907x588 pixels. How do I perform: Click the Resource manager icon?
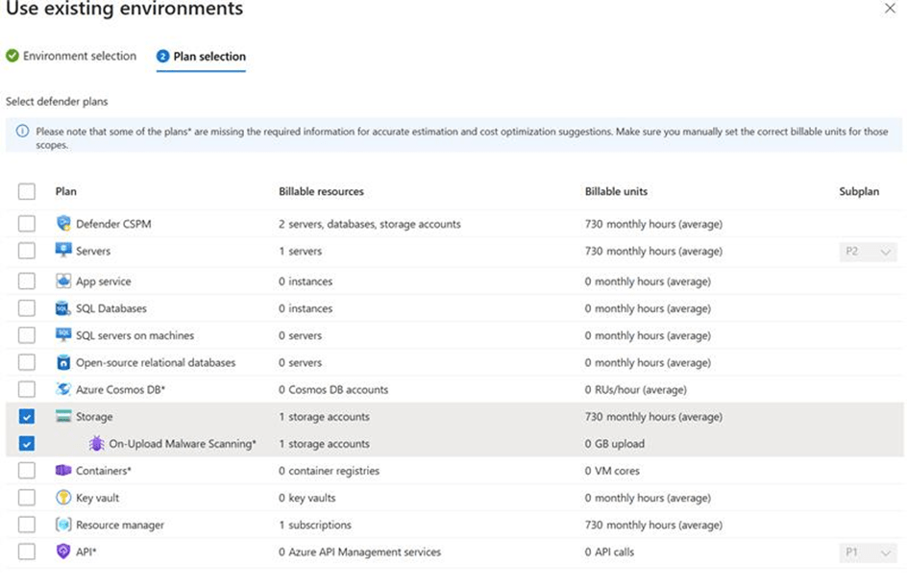pyautogui.click(x=63, y=525)
